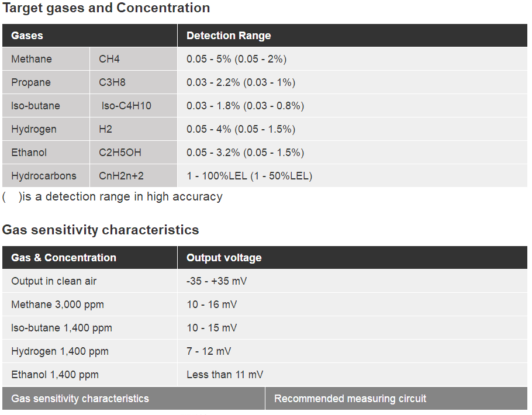Select the Iso-C4H10 formula cell

pos(126,106)
